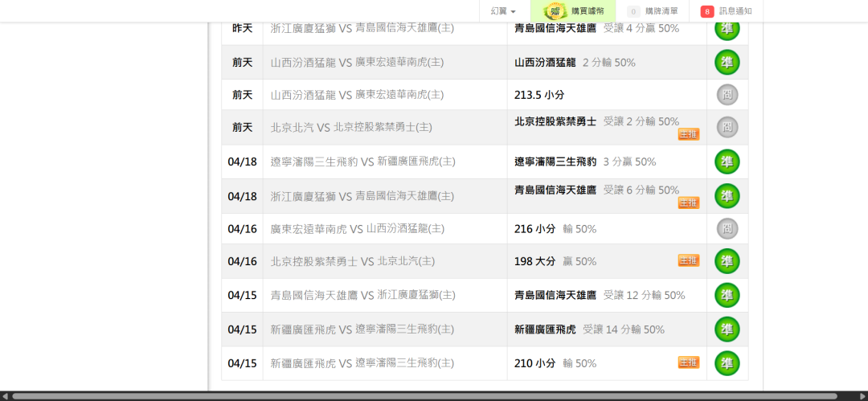Viewport: 868px width, 401px height.
Task: Select prediction text 受讓 6 分輸 50%
Action: click(641, 190)
